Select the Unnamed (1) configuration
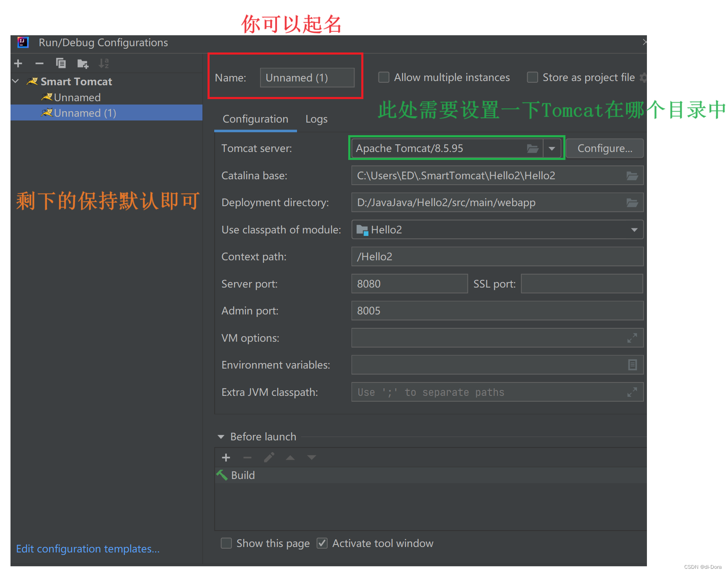Screen dimensions: 728x573 [x=106, y=113]
